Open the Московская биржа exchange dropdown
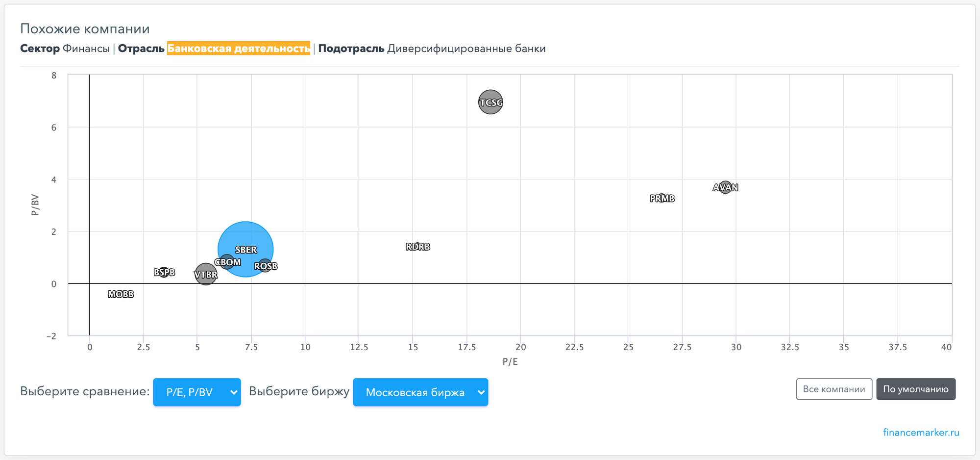Image resolution: width=980 pixels, height=460 pixels. 420,392
